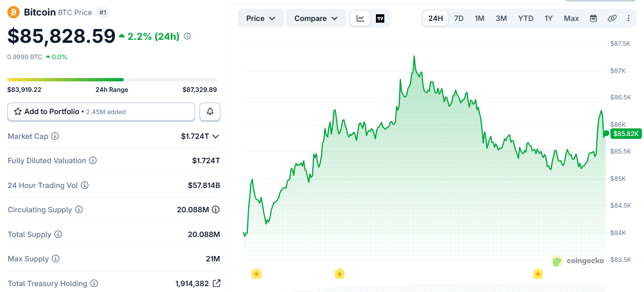Open Fully Diluted Valuation info icon
Image resolution: width=644 pixels, height=292 pixels.
tap(93, 161)
